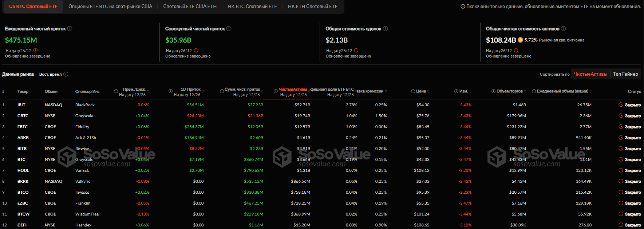This screenshot has width=644, height=229.
Task: Click info icon next to Вост. время
Action: pyautogui.click(x=66, y=74)
